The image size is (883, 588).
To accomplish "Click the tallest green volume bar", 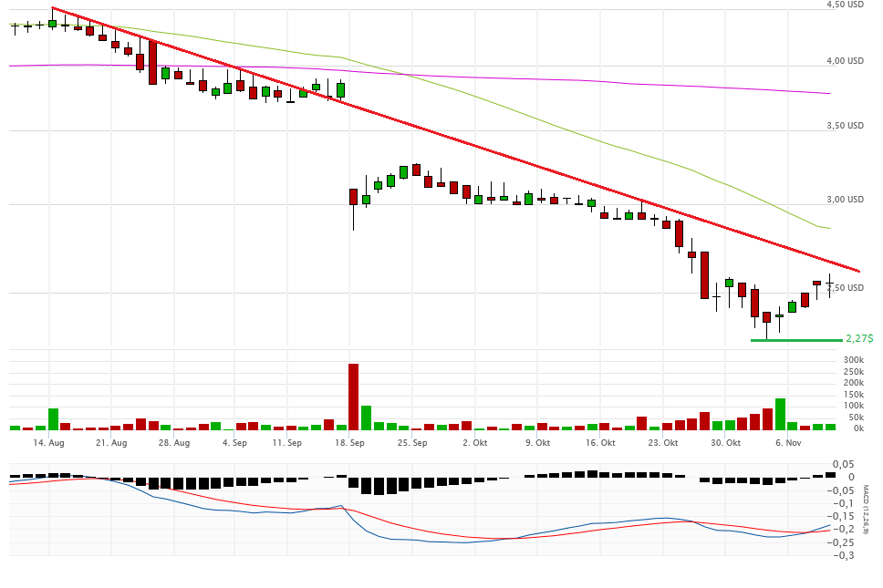I will click(780, 414).
